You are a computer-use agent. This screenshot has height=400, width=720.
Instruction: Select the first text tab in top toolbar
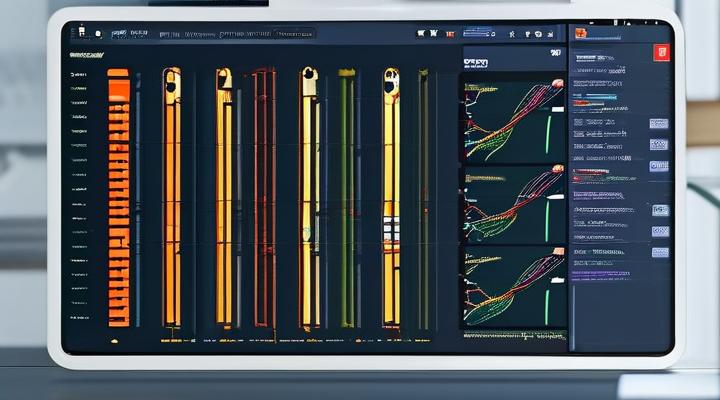click(130, 33)
